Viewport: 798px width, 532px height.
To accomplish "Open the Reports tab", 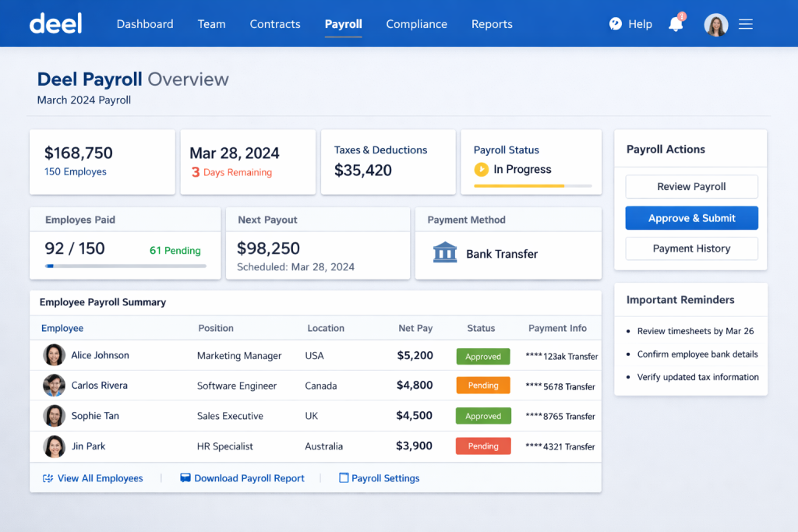I will (x=492, y=24).
